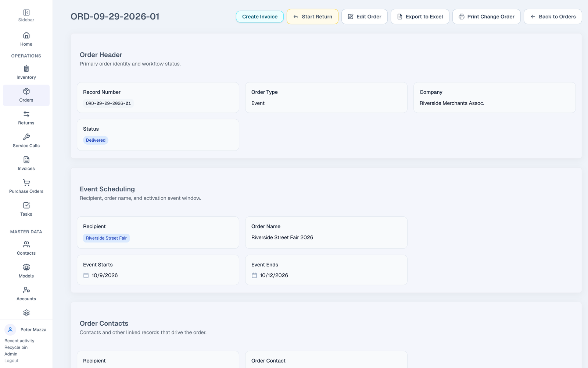588x368 pixels.
Task: Open the Tasks section
Action: [26, 209]
